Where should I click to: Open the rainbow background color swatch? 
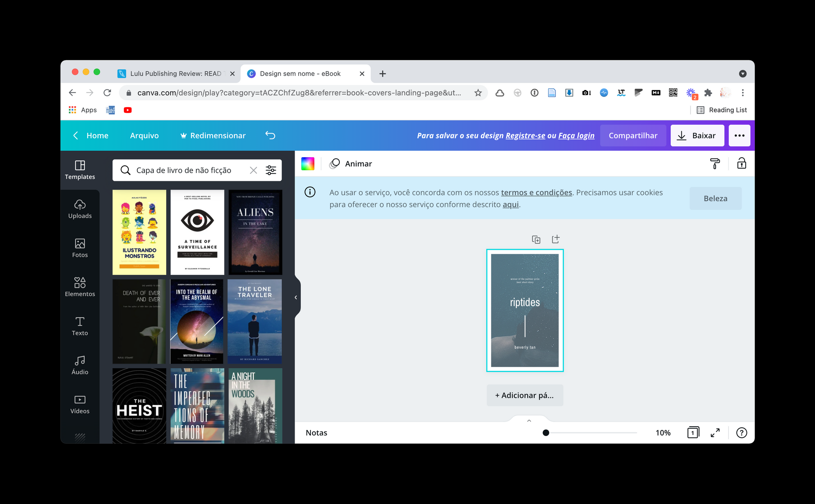coord(308,164)
